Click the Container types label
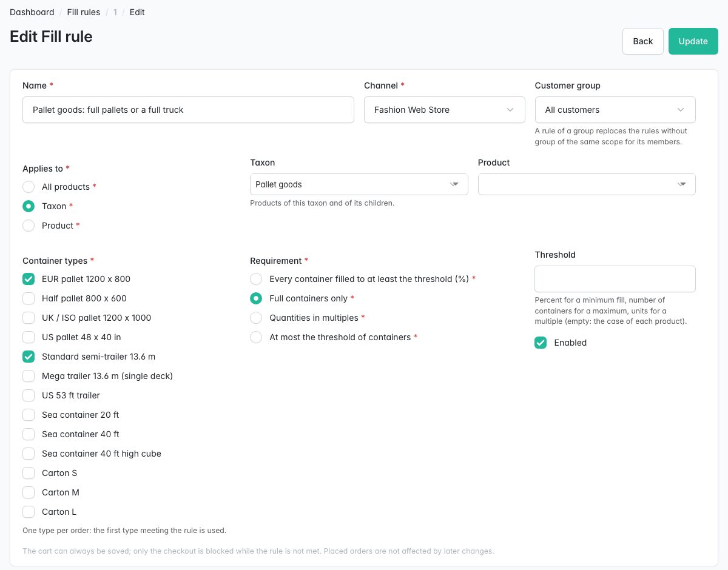The width and height of the screenshot is (728, 570). tap(58, 261)
